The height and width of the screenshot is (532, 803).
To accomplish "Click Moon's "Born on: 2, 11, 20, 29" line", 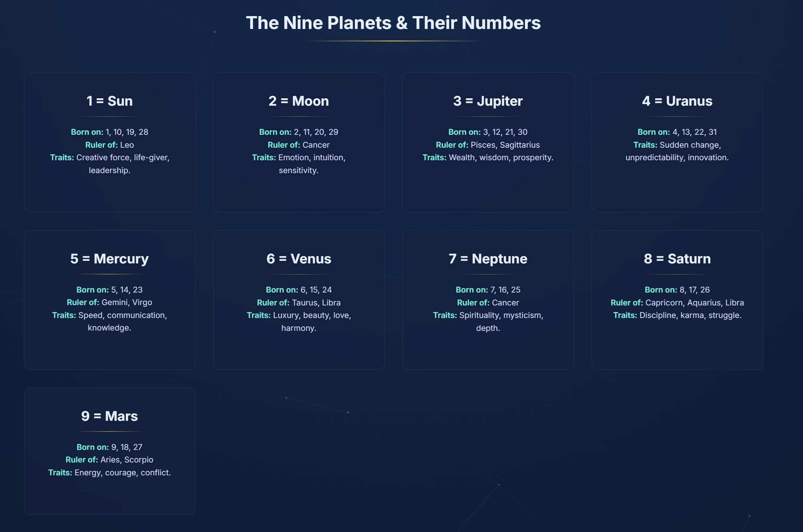I will [x=299, y=132].
